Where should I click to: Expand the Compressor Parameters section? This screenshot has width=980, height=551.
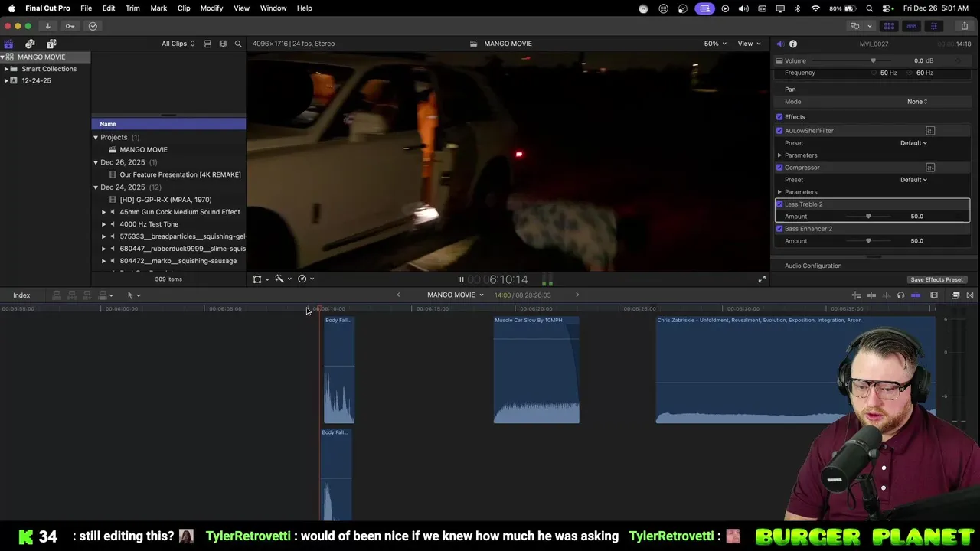(x=779, y=192)
